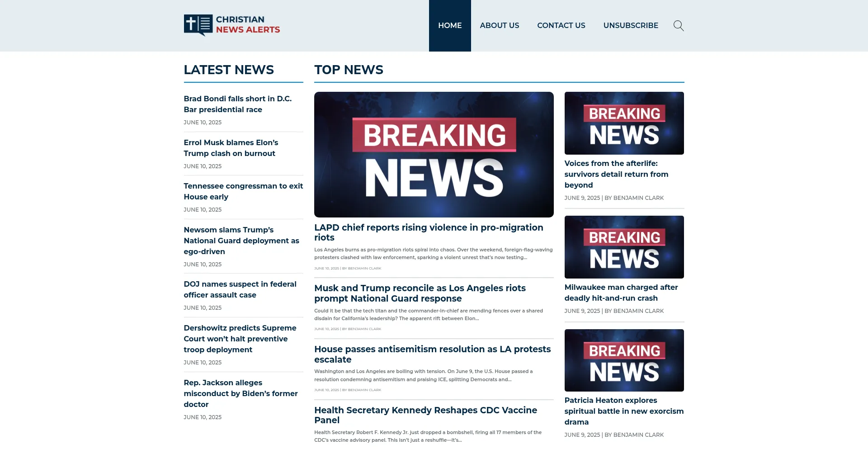Click thumbnail above Patricia Heaton story
This screenshot has height=449, width=868.
(624, 360)
